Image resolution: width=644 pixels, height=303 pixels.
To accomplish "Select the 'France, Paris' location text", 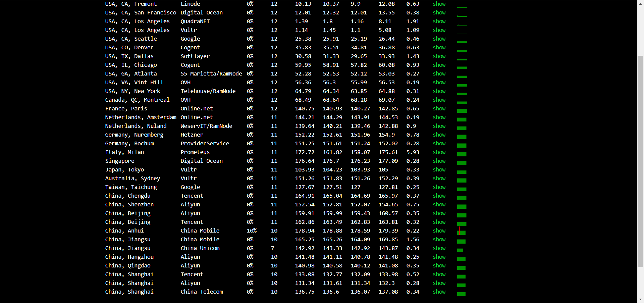I will pyautogui.click(x=126, y=109).
